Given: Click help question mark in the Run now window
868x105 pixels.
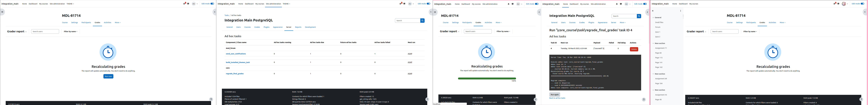Looking at the screenshot, I should (211, 99).
